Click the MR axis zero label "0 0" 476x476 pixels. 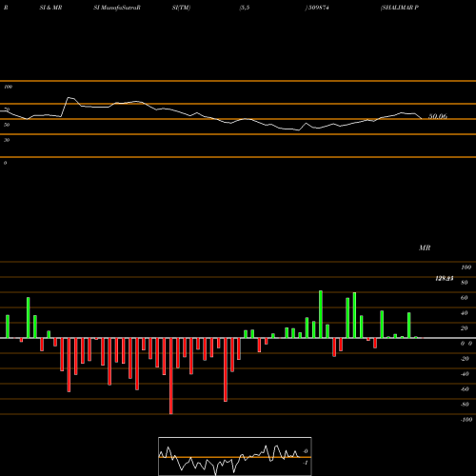(466, 344)
